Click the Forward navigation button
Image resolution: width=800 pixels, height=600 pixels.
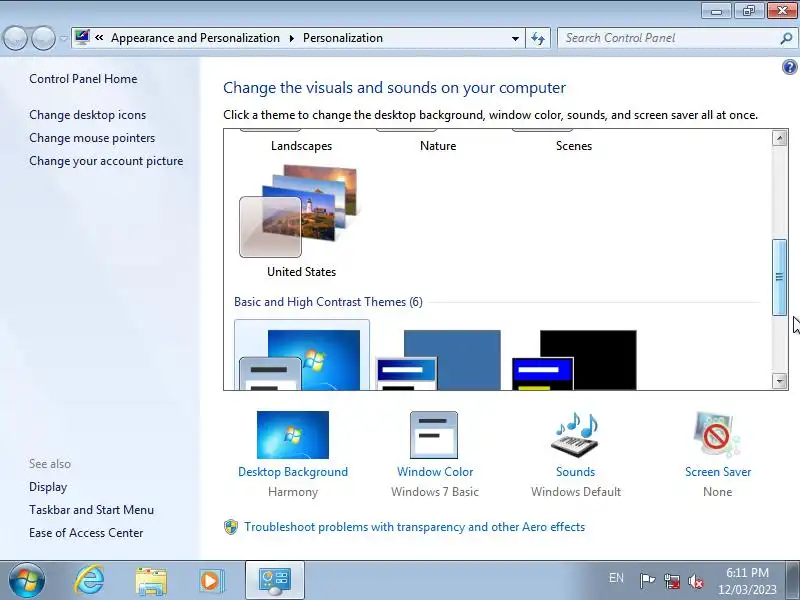(x=43, y=38)
